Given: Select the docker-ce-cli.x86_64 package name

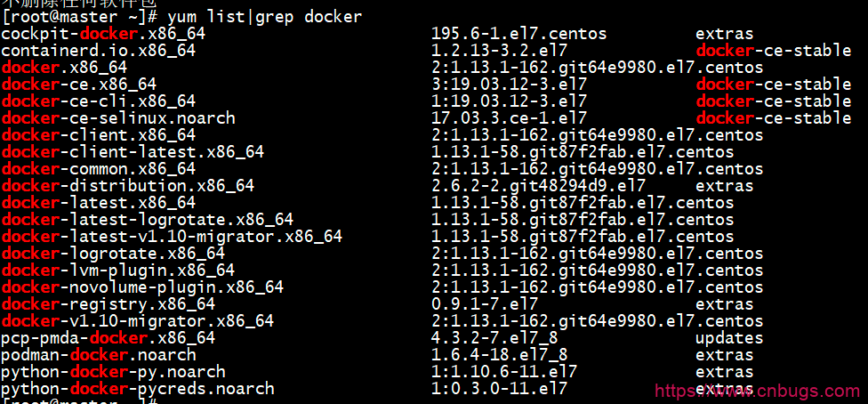Looking at the screenshot, I should [98, 101].
